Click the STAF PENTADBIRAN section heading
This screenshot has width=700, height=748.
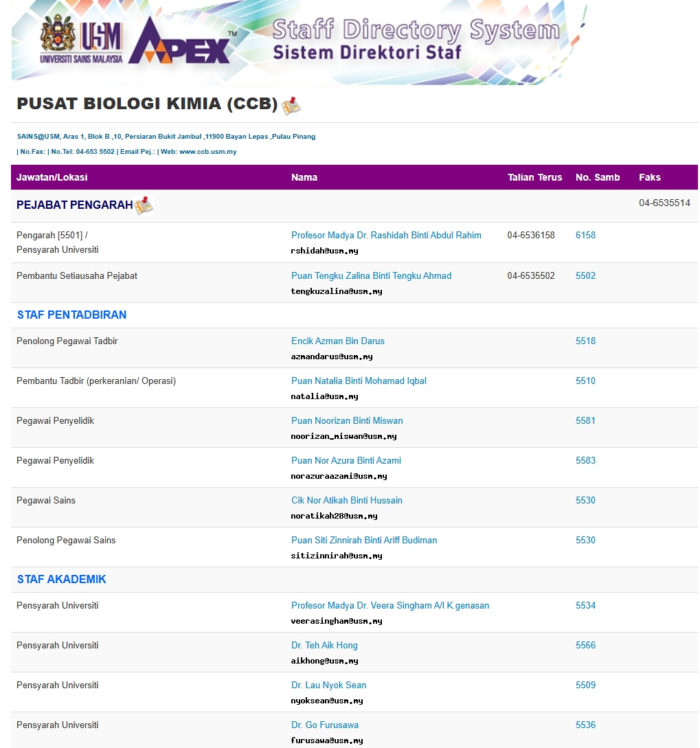click(72, 315)
